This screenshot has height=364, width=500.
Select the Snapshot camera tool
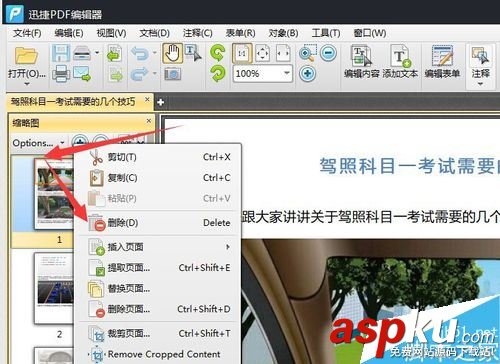[x=173, y=74]
